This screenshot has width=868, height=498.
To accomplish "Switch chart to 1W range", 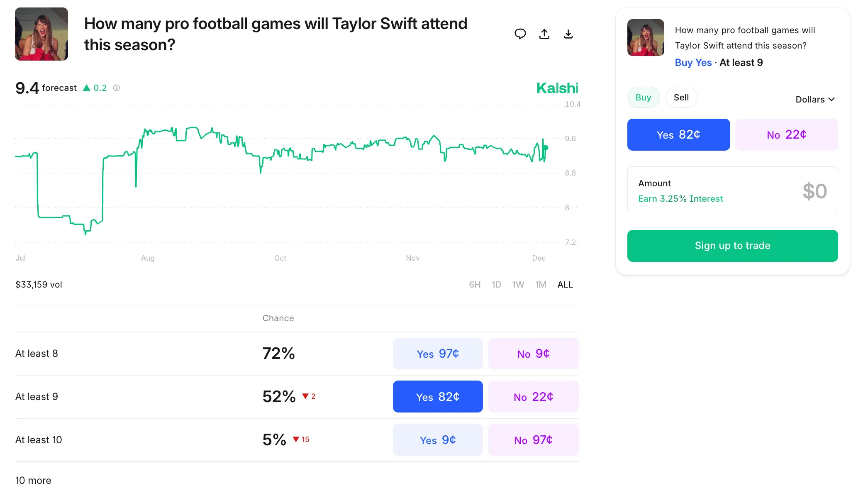I will point(518,285).
